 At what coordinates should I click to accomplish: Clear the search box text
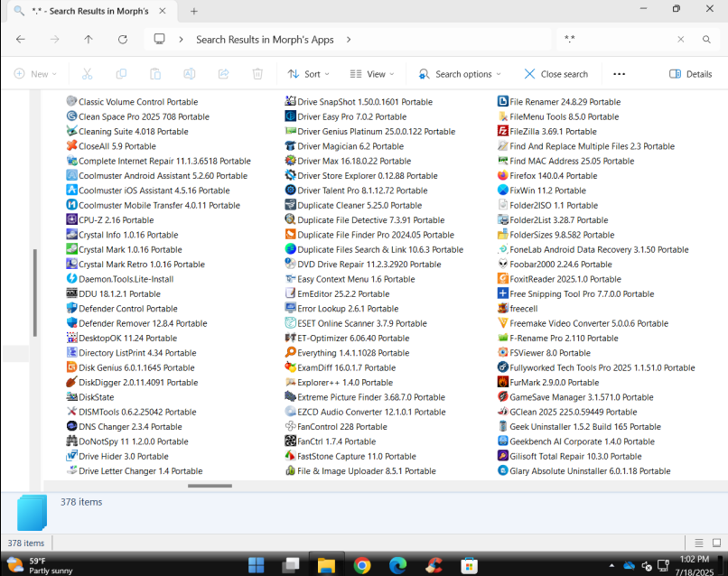point(681,40)
